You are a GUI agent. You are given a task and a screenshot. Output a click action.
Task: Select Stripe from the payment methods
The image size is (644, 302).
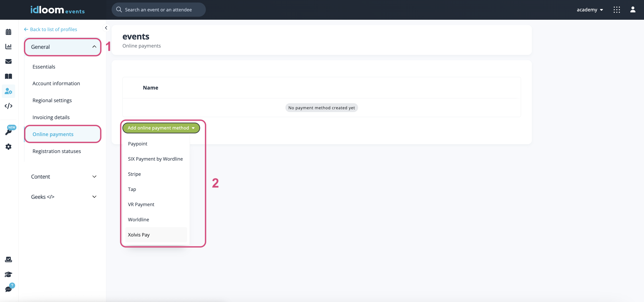point(134,174)
